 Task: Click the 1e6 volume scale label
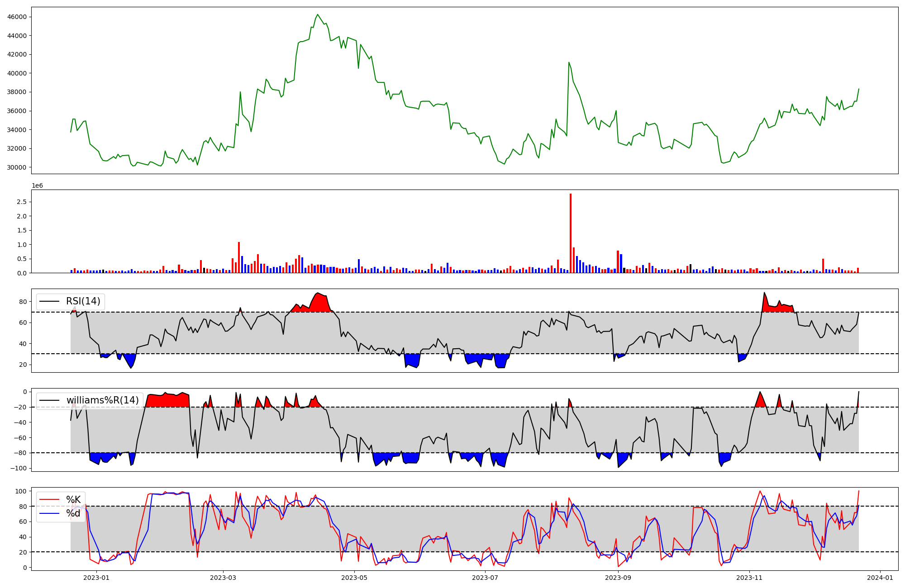tap(37, 186)
